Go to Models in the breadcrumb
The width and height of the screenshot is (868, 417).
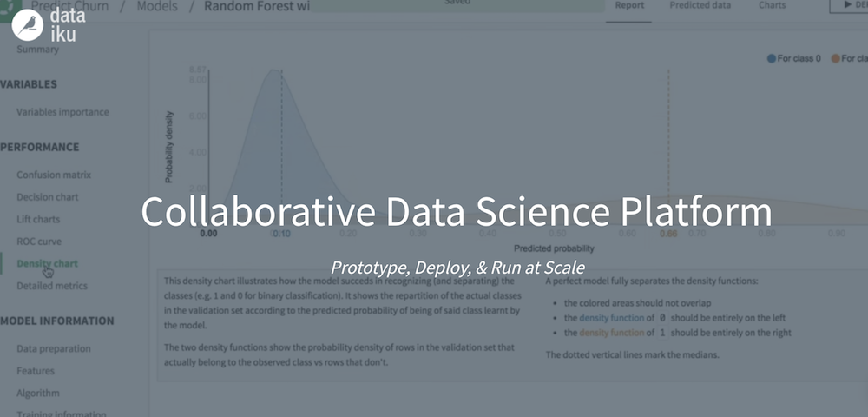click(x=157, y=6)
